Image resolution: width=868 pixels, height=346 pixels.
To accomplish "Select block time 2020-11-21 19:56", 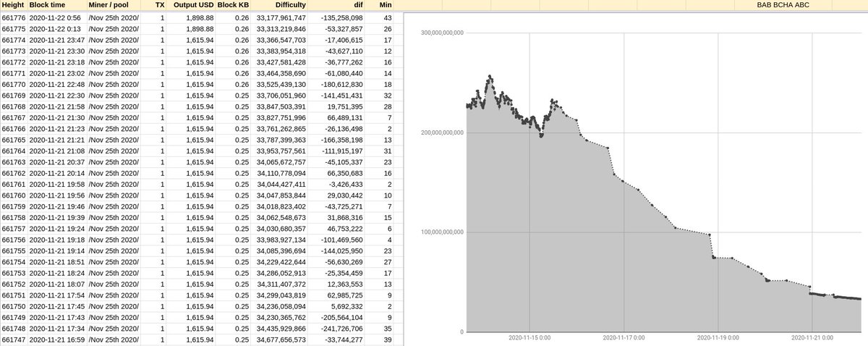I will pyautogui.click(x=56, y=195).
